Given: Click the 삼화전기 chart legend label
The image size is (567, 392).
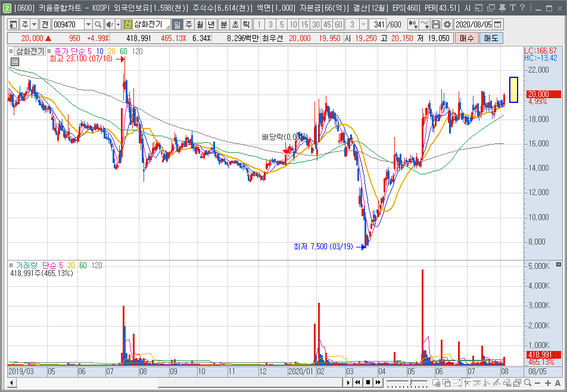Looking at the screenshot, I should 30,51.
